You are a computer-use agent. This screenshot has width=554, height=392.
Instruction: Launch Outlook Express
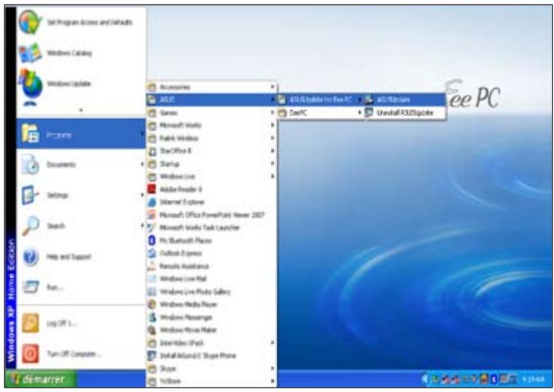tap(212, 253)
